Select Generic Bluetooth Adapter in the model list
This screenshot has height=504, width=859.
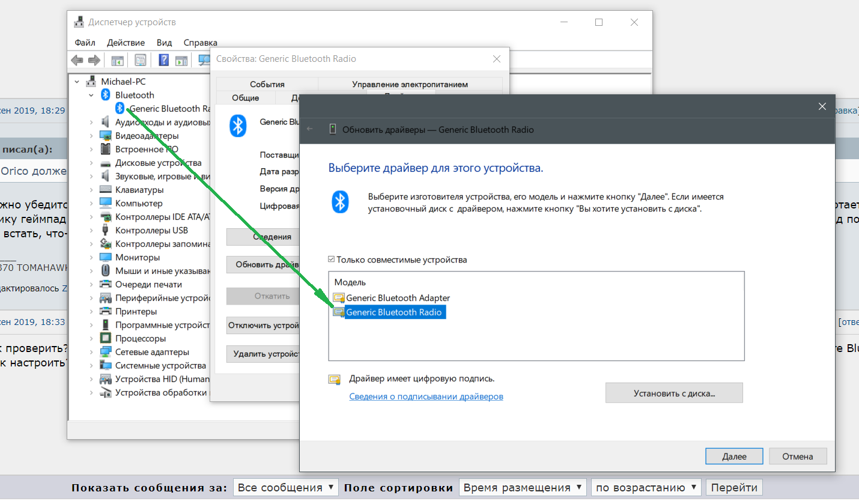[398, 298]
